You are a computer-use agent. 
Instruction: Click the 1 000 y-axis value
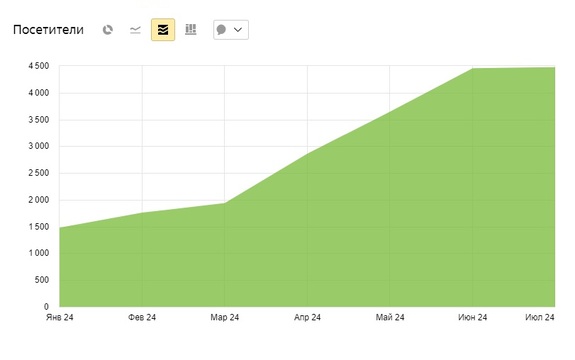coord(39,253)
